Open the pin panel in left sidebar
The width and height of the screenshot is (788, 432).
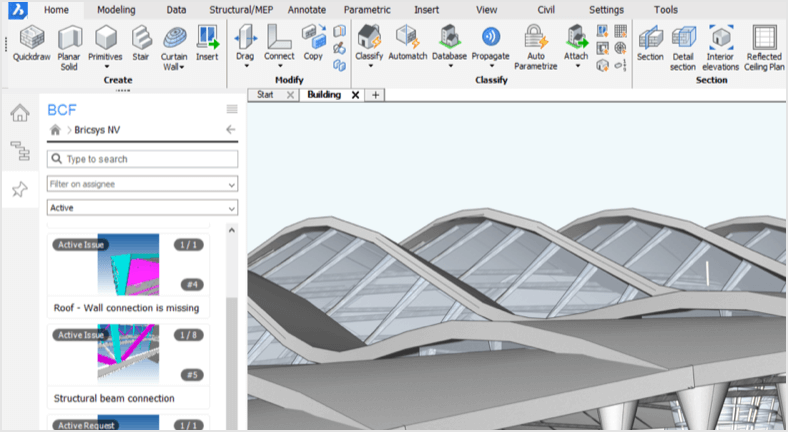click(20, 189)
